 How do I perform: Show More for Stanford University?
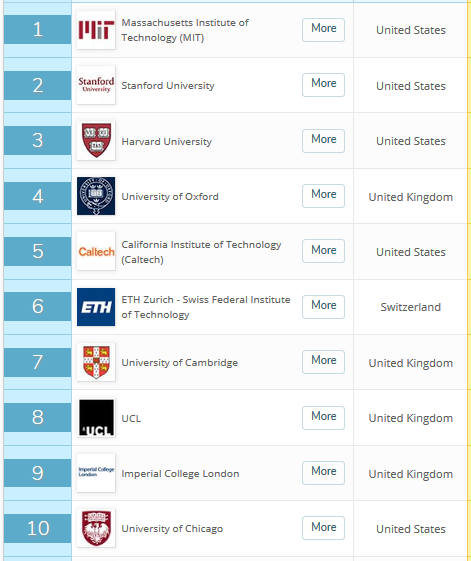[323, 85]
